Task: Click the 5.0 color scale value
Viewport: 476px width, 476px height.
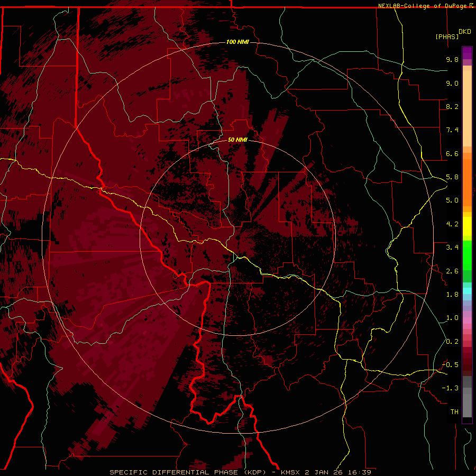Action: [452, 200]
